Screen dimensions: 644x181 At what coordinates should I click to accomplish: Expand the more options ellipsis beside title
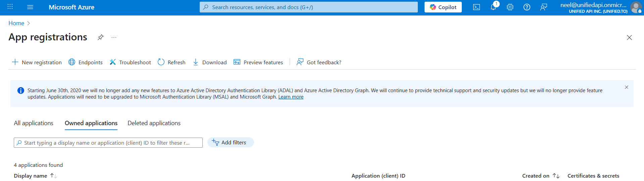coord(114,37)
